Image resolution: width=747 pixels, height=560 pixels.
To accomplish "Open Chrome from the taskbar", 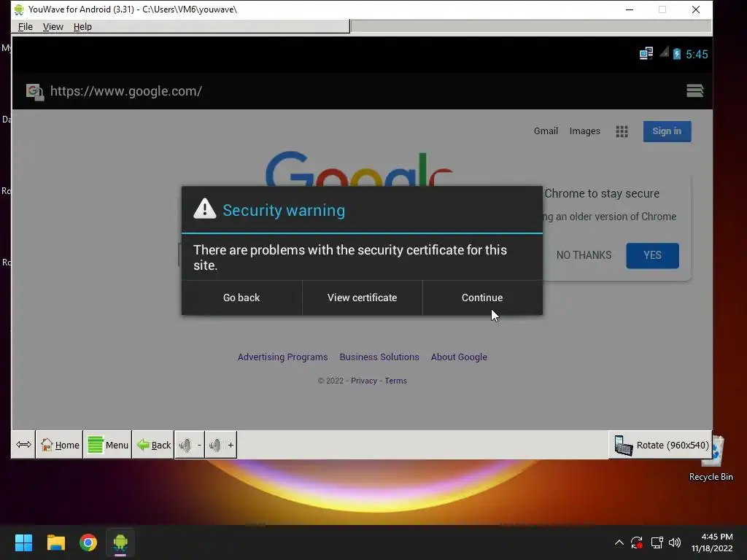I will tap(88, 542).
